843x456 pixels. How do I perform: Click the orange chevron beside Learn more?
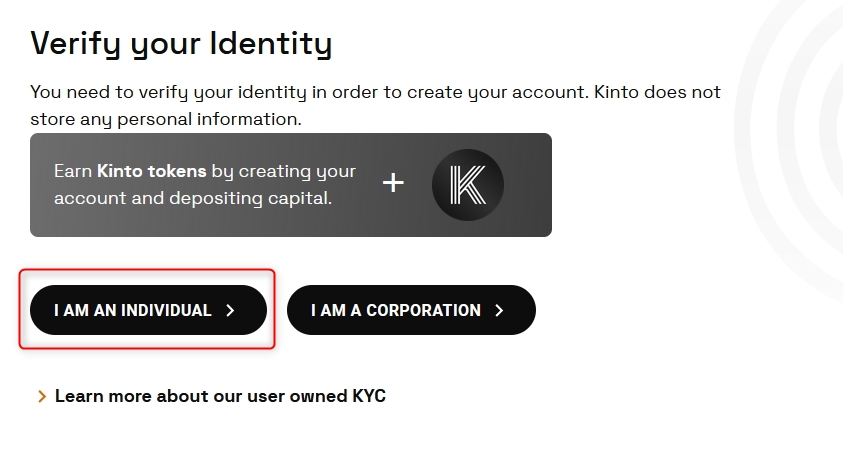click(x=41, y=397)
